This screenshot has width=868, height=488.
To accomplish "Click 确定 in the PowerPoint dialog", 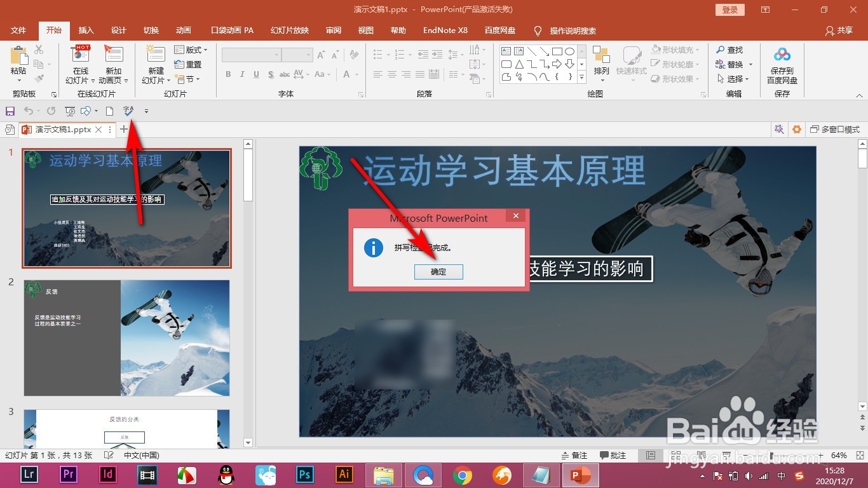I will [438, 272].
